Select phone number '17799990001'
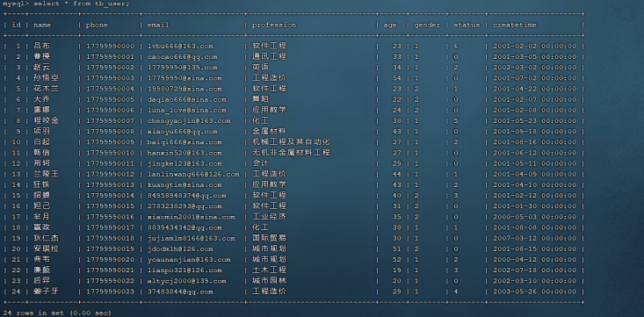 (x=110, y=57)
